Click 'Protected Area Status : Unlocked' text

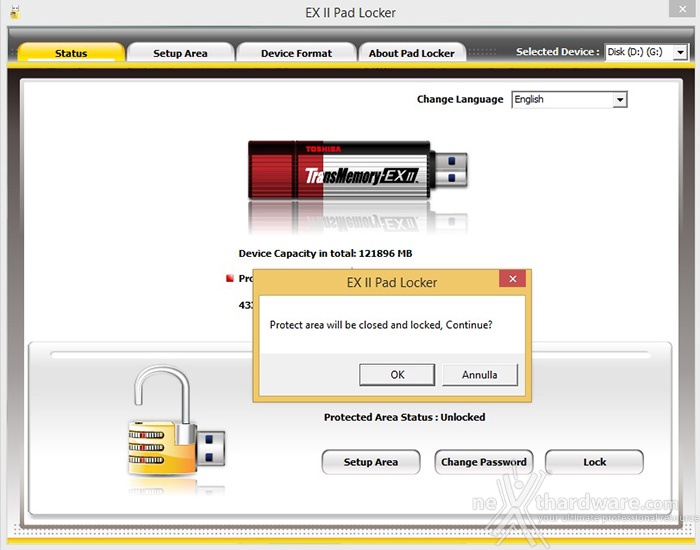404,417
